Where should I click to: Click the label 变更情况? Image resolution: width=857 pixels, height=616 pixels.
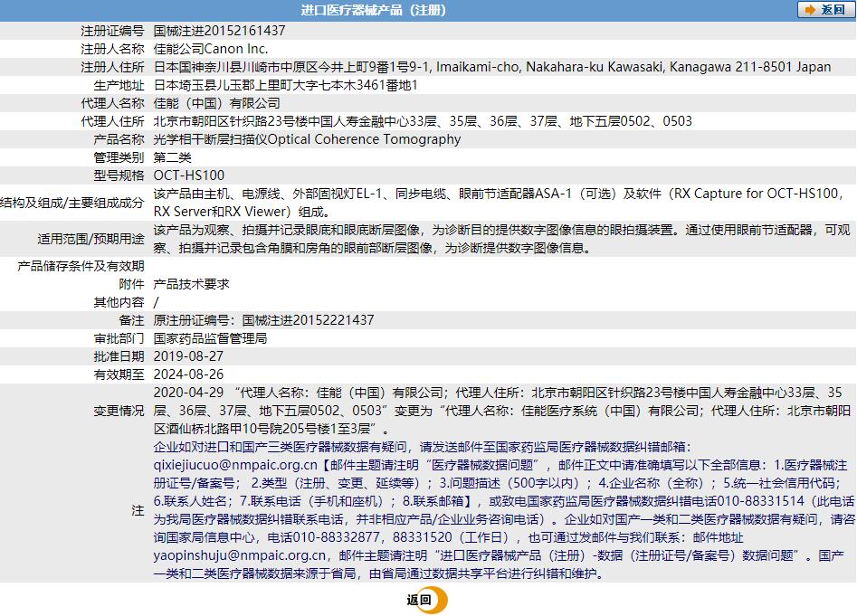pyautogui.click(x=119, y=410)
